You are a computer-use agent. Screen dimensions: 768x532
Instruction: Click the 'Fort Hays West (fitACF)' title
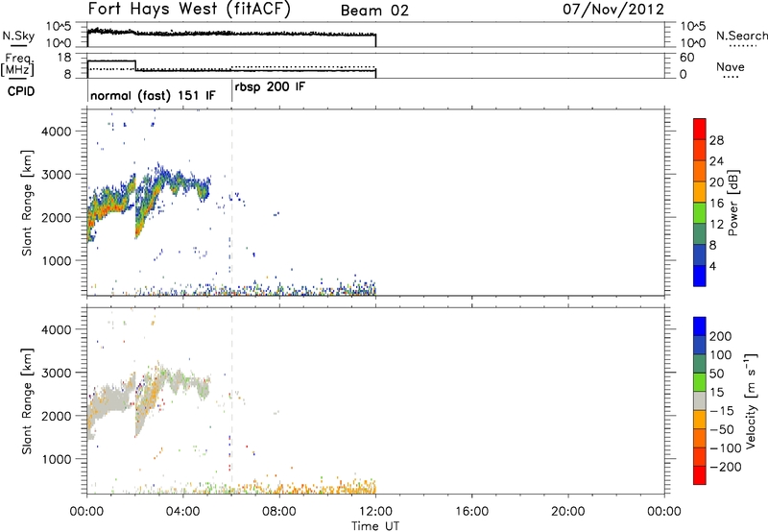coord(189,10)
